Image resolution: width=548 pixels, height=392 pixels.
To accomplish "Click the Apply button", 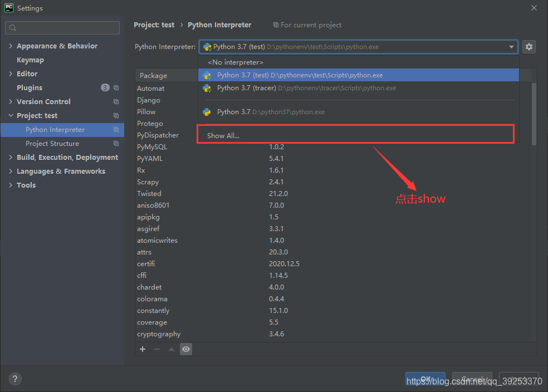I will (x=519, y=379).
